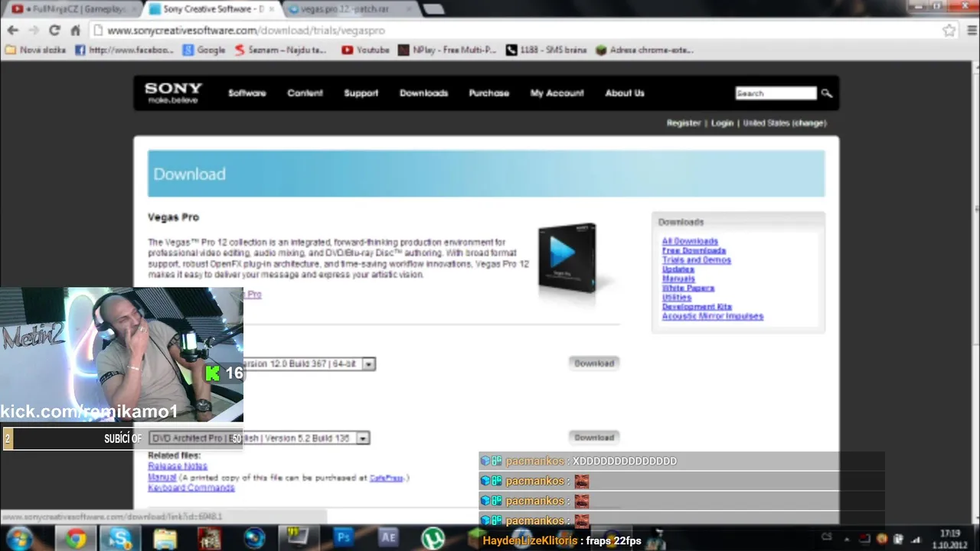Open the Youtube bookmark
This screenshot has height=551, width=980.
(365, 50)
